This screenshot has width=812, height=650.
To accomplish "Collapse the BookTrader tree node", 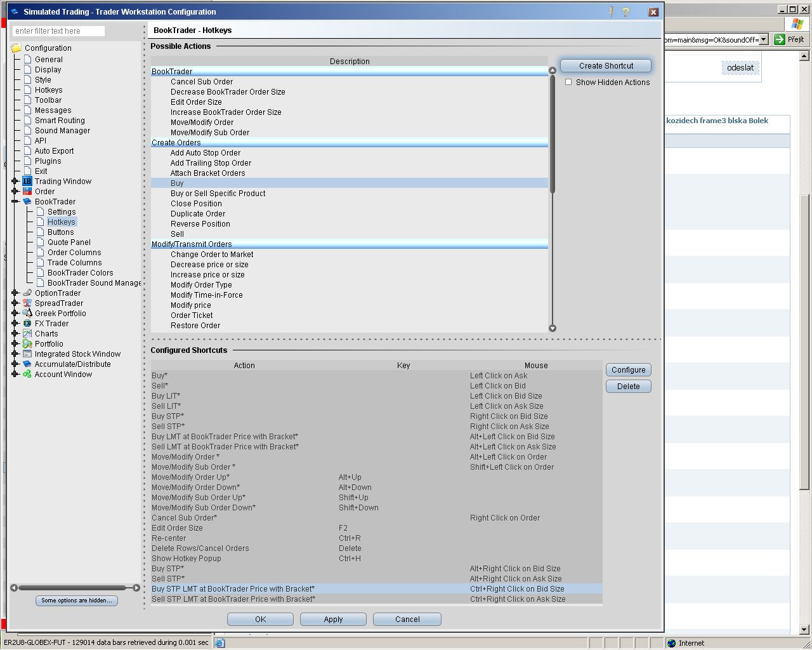I will pos(15,202).
